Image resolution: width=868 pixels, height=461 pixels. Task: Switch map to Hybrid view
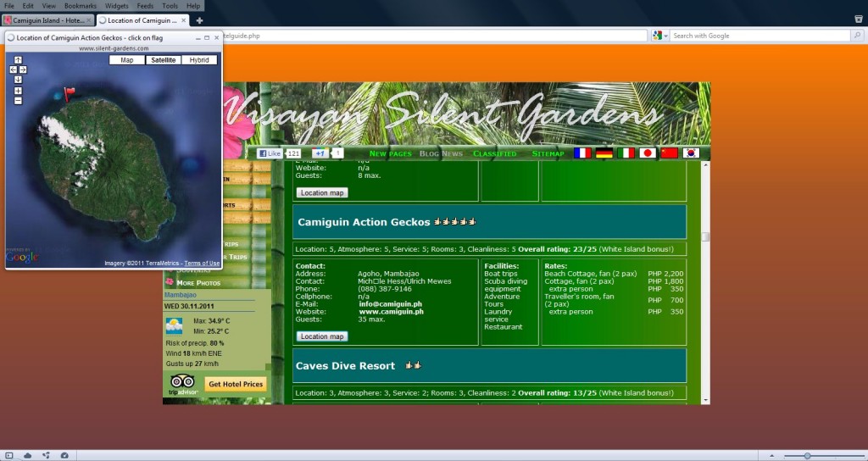199,60
